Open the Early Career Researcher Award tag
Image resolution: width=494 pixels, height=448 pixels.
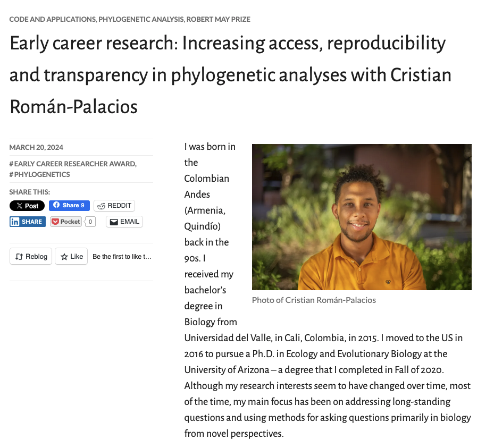tap(73, 164)
